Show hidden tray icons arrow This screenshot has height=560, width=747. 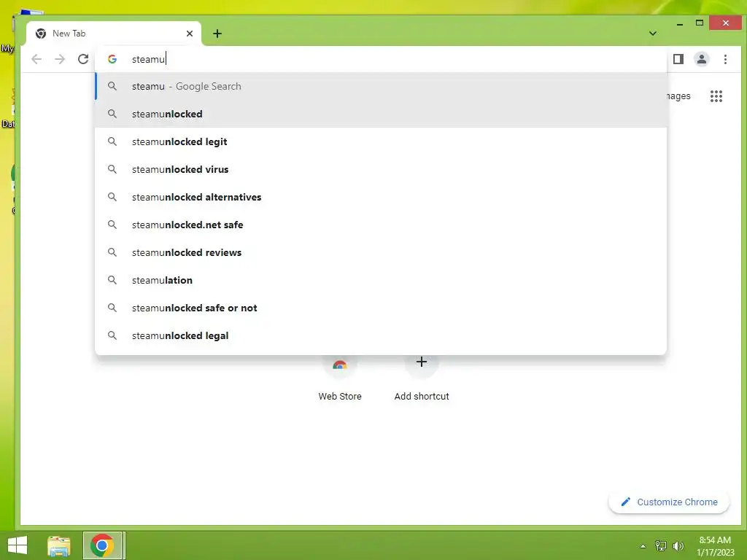pyautogui.click(x=643, y=546)
